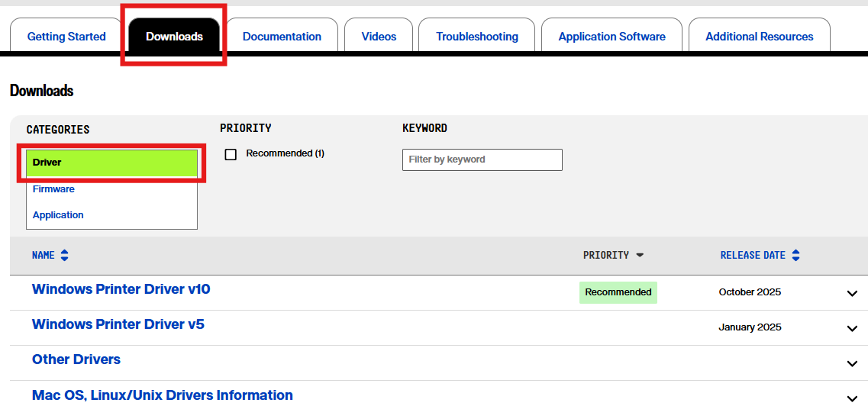This screenshot has height=406, width=868.
Task: Click the January 2025 release date
Action: tap(750, 327)
